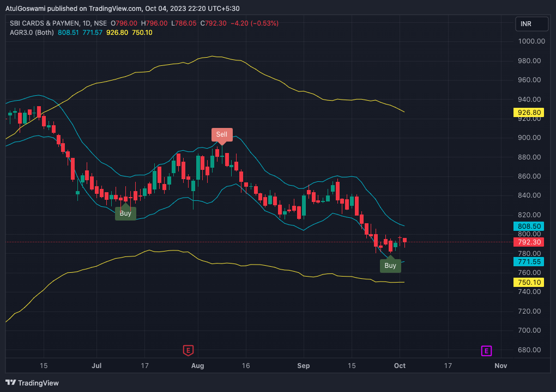Click the 808.50 cyan price label
The height and width of the screenshot is (392, 556).
click(x=529, y=226)
